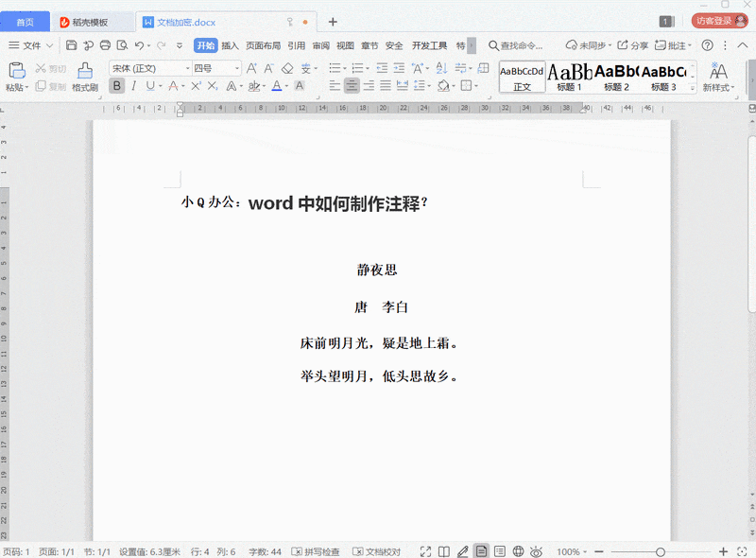Click the 访客登录 login button
Viewport: 756px width, 558px height.
pos(719,21)
